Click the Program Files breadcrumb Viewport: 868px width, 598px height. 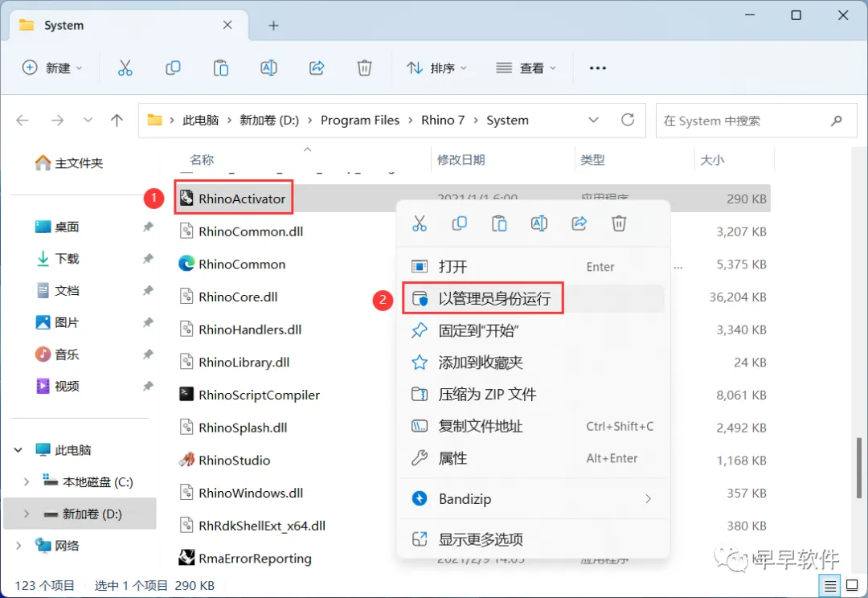360,120
